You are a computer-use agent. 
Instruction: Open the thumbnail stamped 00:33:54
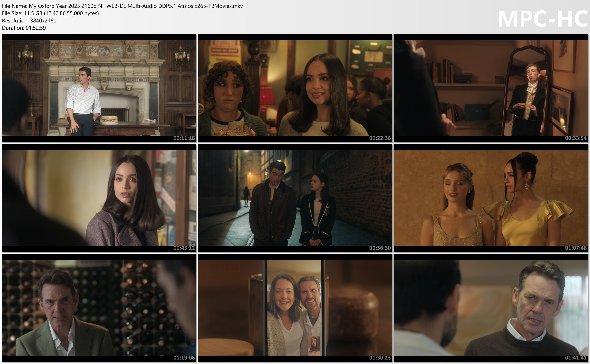coord(491,88)
